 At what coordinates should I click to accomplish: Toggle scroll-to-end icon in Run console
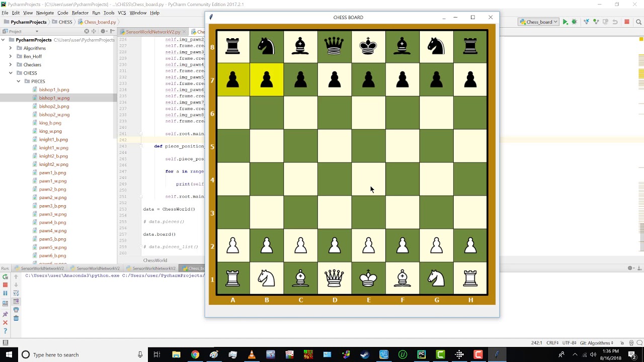click(16, 302)
